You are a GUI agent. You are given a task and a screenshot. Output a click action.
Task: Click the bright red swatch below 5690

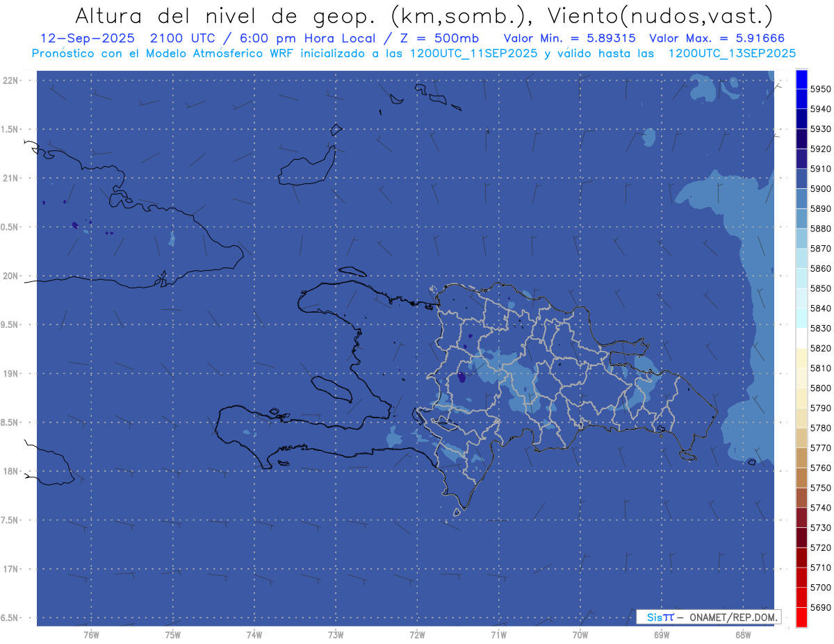[801, 617]
